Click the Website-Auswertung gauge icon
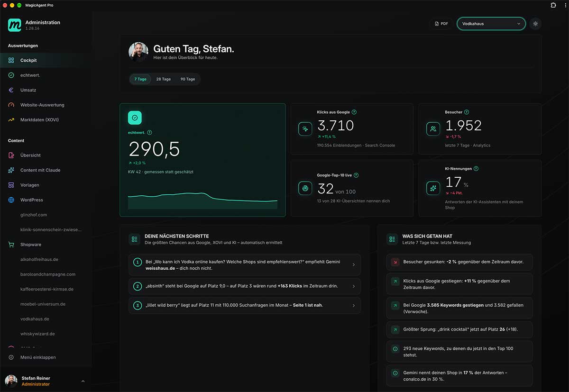The width and height of the screenshot is (569, 392). 11,105
